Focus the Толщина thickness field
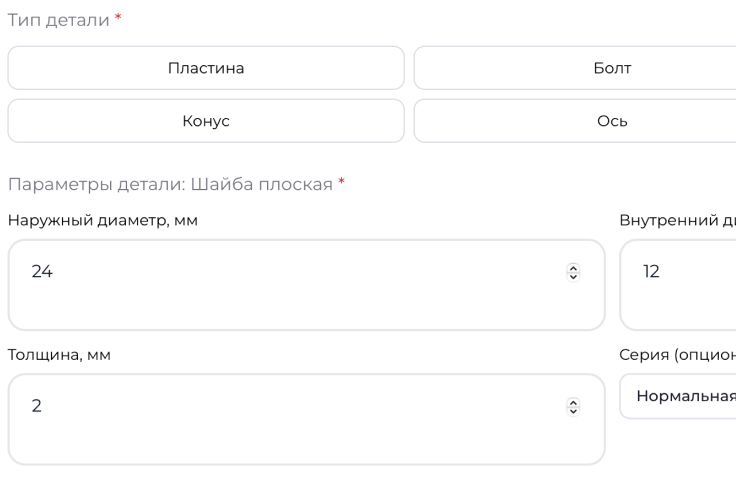 (x=300, y=418)
